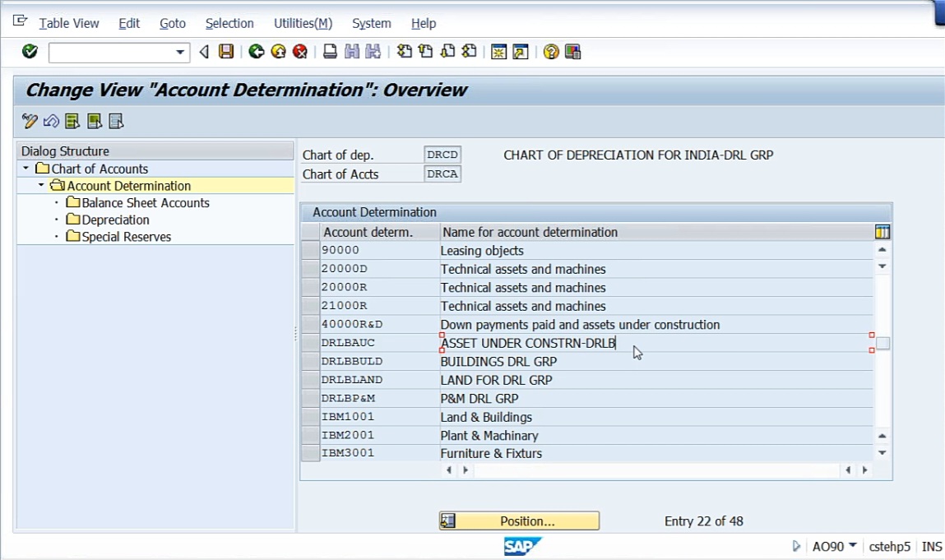
Task: Open the Help menu
Action: (424, 24)
